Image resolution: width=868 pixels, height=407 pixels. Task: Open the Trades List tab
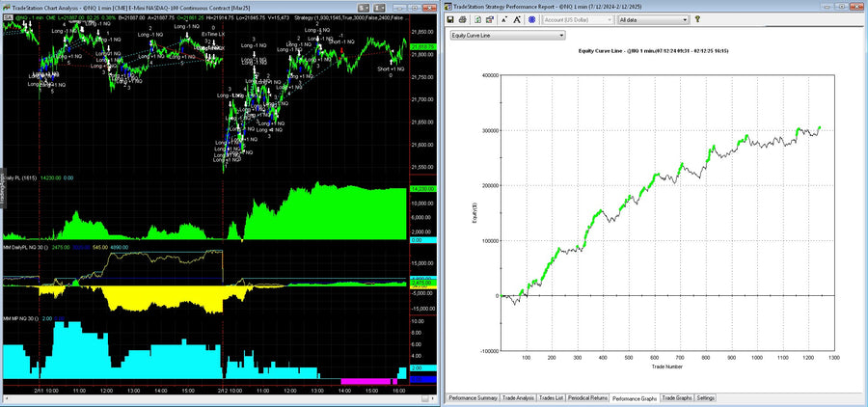551,397
